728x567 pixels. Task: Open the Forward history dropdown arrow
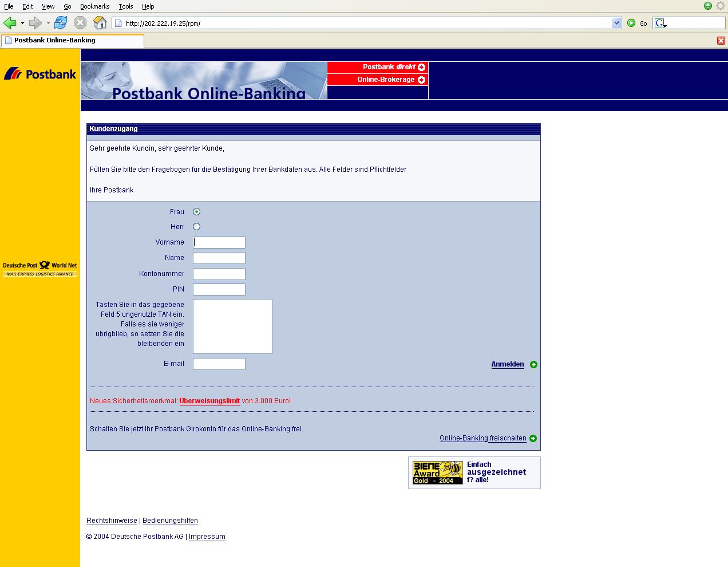click(48, 23)
